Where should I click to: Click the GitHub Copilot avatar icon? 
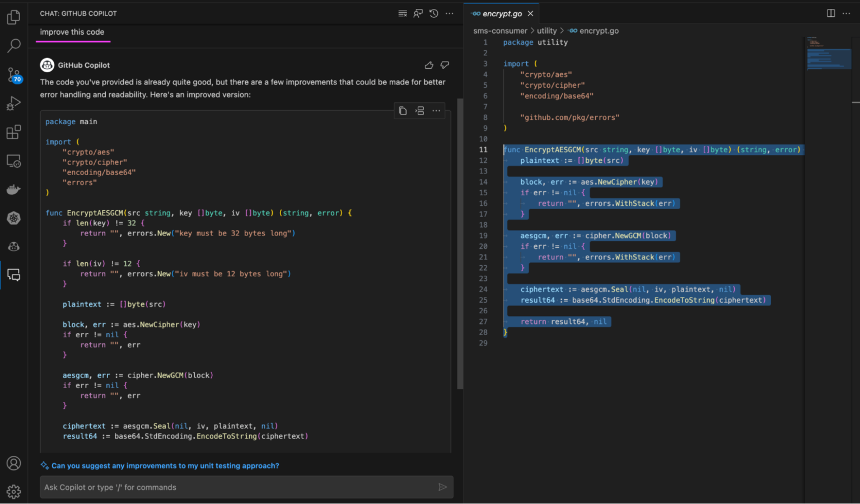pyautogui.click(x=47, y=65)
